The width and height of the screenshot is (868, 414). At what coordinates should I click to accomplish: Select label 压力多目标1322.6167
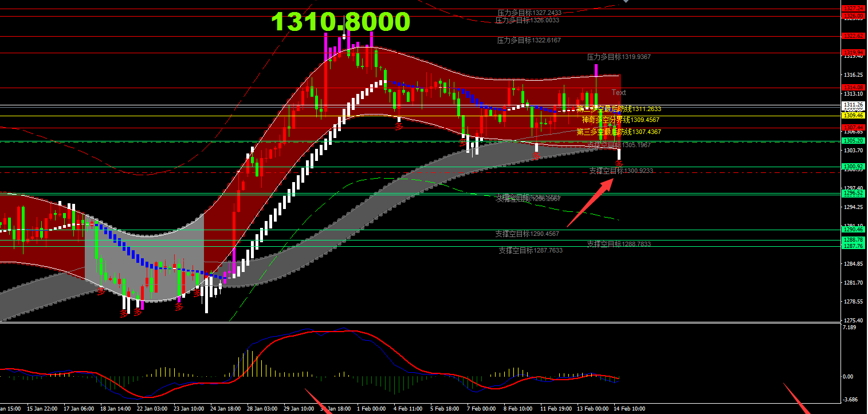pos(529,40)
